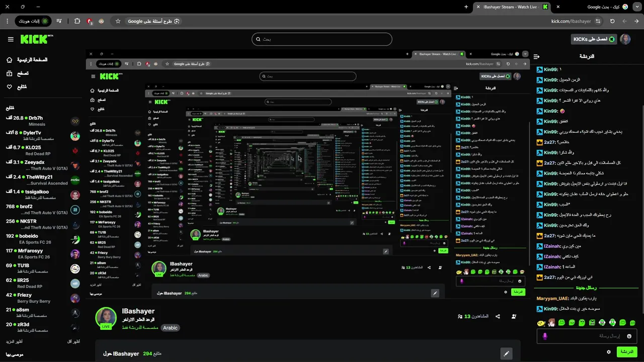The width and height of the screenshot is (644, 362).
Task: Open Friezy channel in sidebar
Action: [x=43, y=298]
